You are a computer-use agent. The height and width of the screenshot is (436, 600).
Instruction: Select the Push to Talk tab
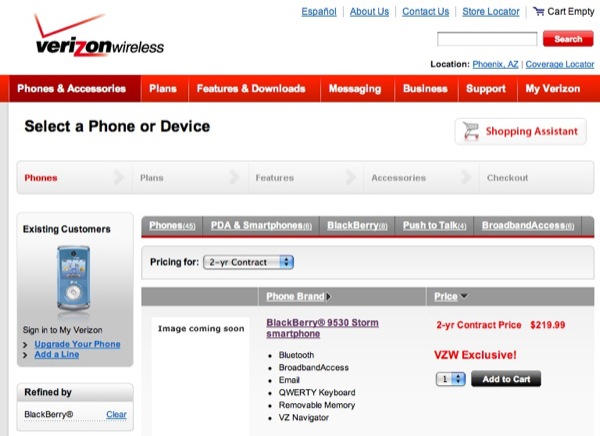tap(434, 226)
